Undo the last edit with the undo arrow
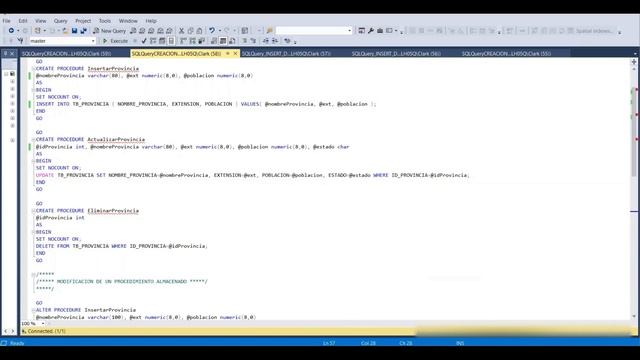This screenshot has height=360, width=640. pyautogui.click(x=212, y=31)
